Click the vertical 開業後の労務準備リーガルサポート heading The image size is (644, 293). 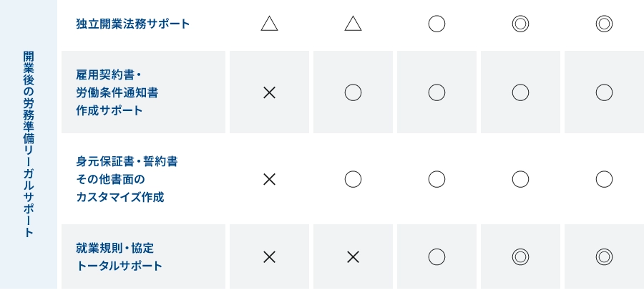point(29,144)
